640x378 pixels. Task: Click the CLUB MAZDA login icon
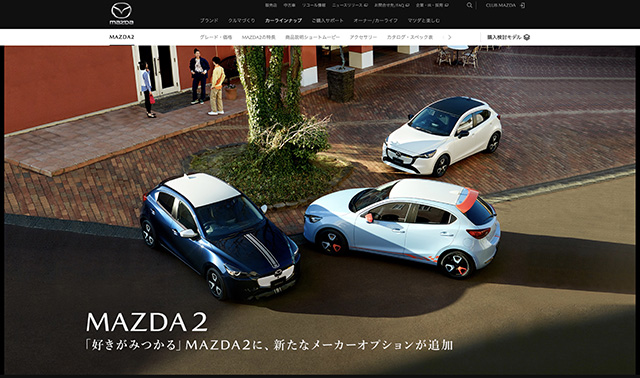click(x=522, y=5)
